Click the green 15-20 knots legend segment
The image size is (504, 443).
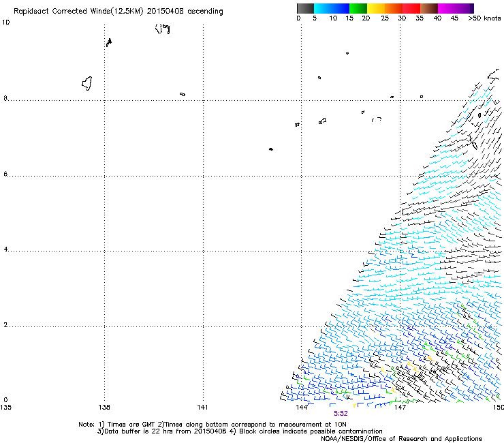[358, 8]
